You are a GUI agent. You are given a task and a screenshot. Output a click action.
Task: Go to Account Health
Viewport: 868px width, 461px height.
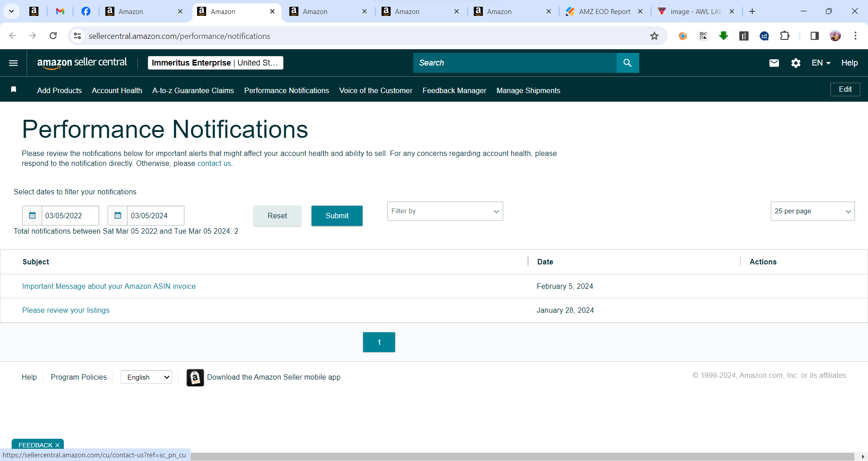117,90
